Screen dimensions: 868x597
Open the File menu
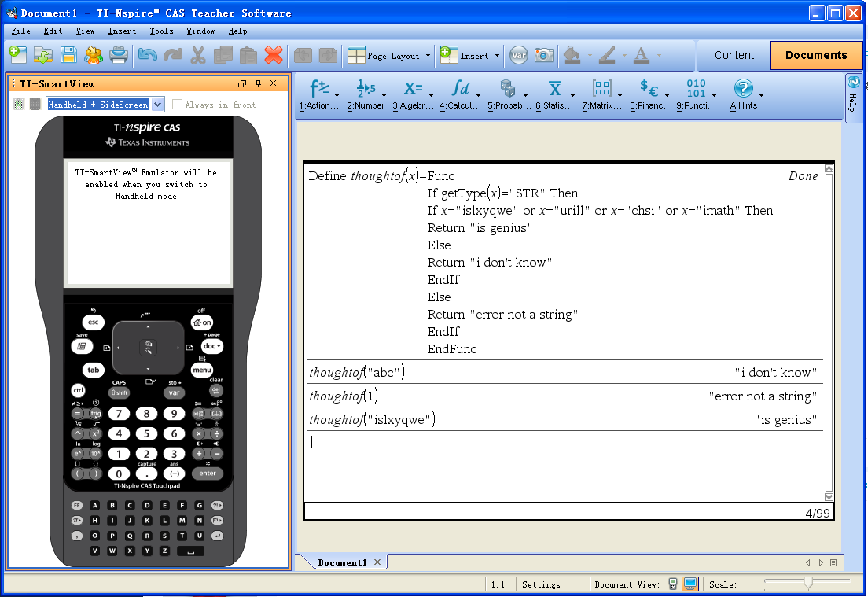[x=21, y=31]
